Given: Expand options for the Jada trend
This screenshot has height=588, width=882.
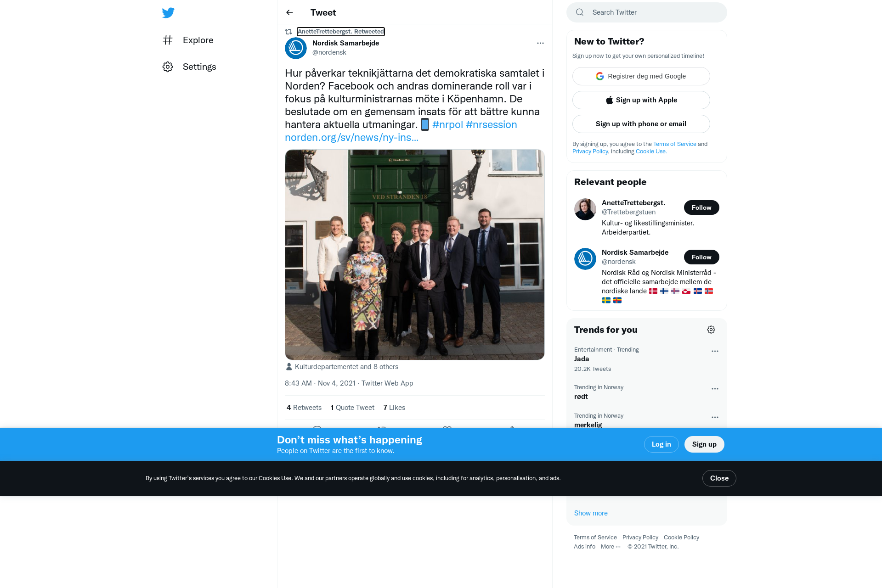Looking at the screenshot, I should [x=715, y=351].
